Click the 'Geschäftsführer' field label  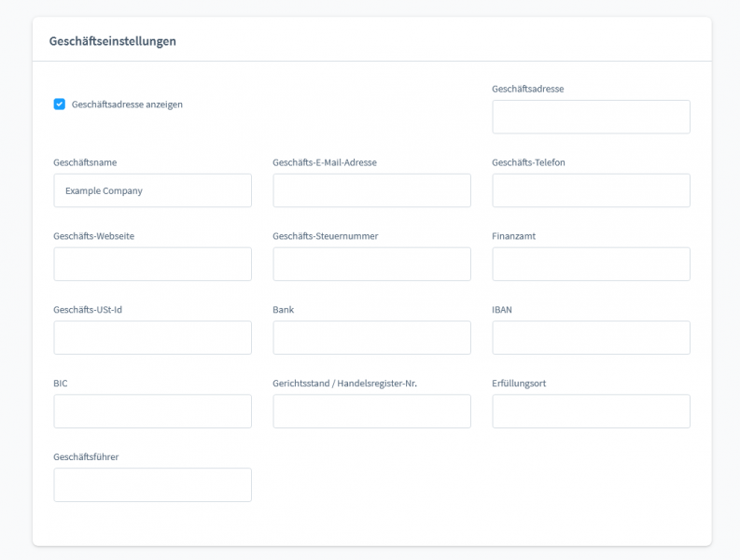point(86,457)
